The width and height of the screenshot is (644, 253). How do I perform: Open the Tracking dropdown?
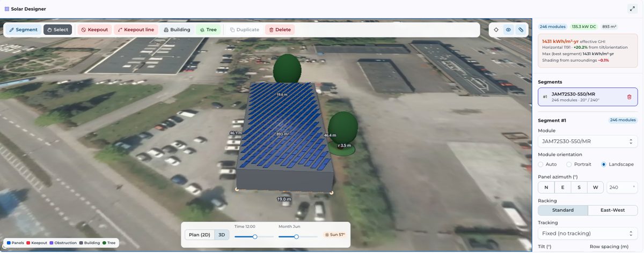(x=588, y=233)
